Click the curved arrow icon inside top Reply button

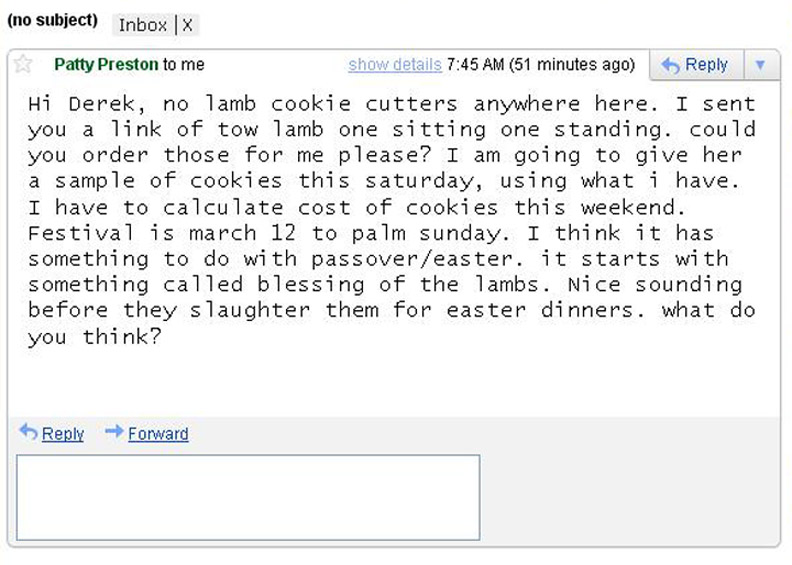click(671, 65)
